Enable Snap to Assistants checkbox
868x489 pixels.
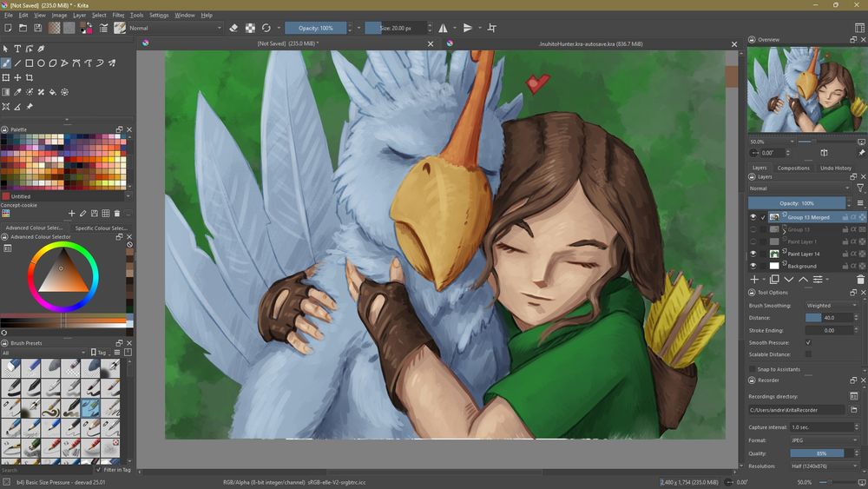(753, 369)
